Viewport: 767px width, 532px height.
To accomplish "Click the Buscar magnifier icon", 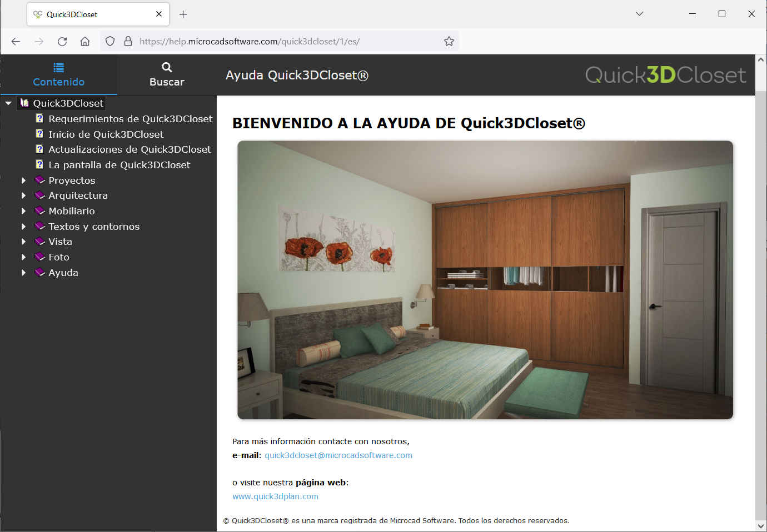I will pos(167,67).
